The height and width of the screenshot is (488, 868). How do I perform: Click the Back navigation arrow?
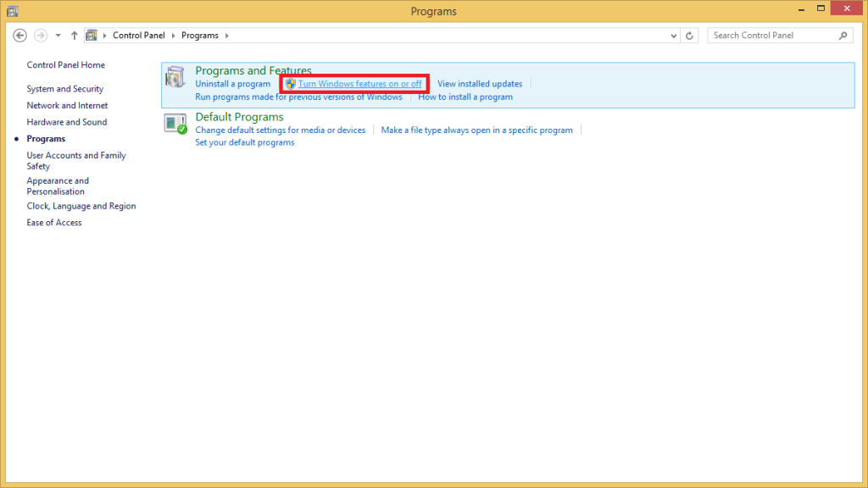(20, 36)
